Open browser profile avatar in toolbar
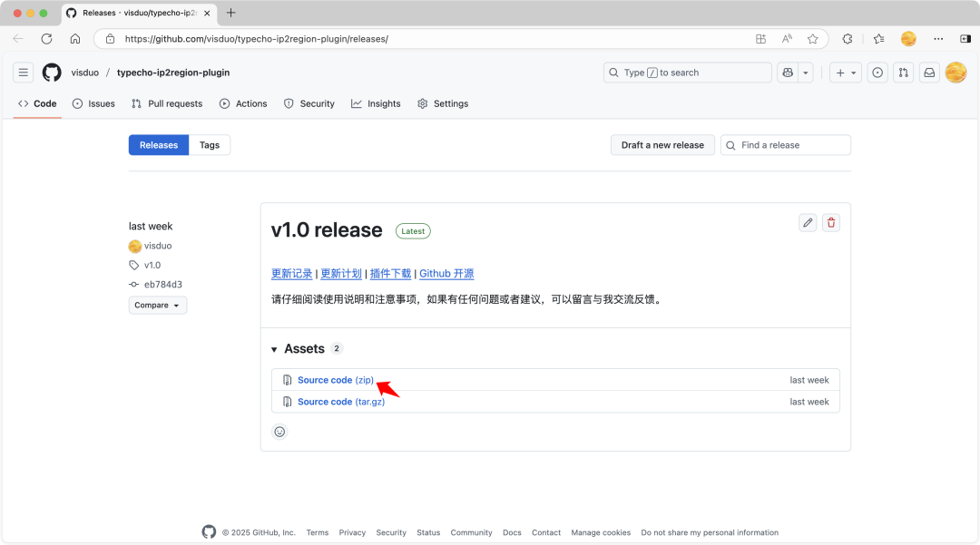Screen dimensions: 980x545 908,39
